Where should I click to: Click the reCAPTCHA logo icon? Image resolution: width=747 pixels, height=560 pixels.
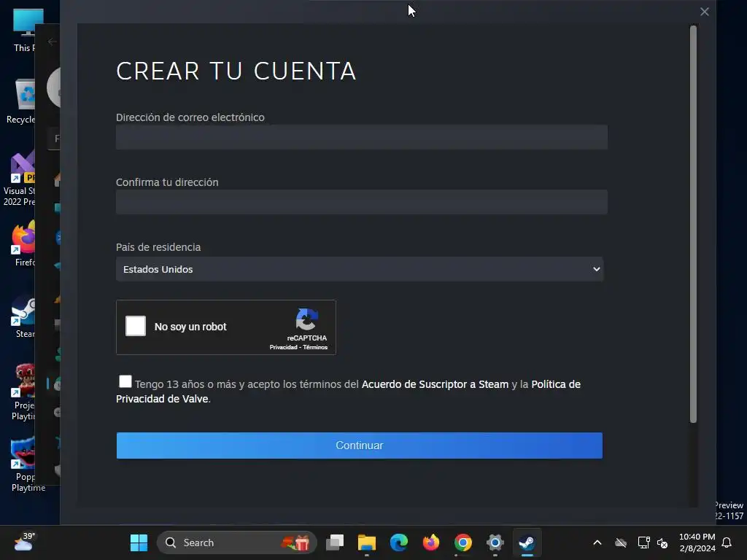point(307,319)
